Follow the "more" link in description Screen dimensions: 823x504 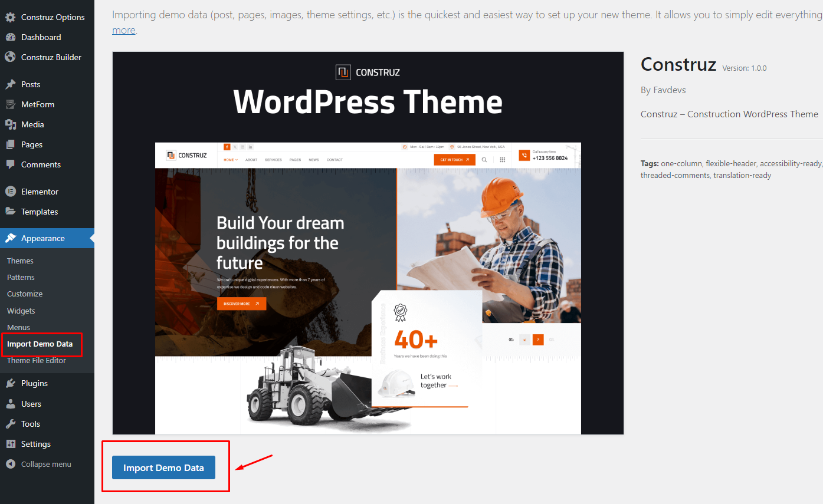(124, 30)
